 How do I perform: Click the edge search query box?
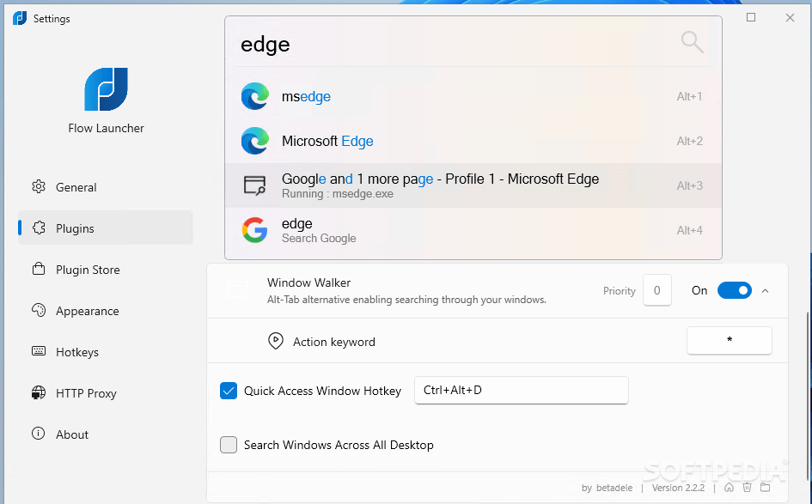(455, 44)
